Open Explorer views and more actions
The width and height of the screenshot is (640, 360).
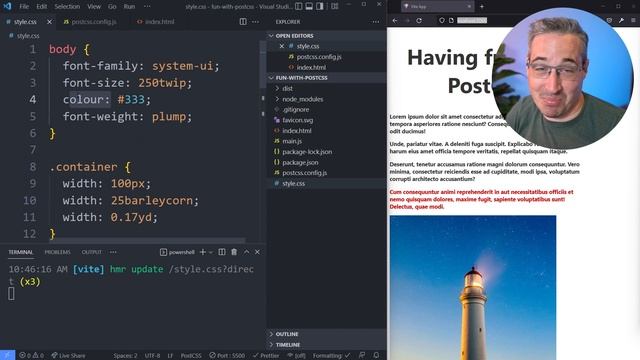[x=376, y=22]
